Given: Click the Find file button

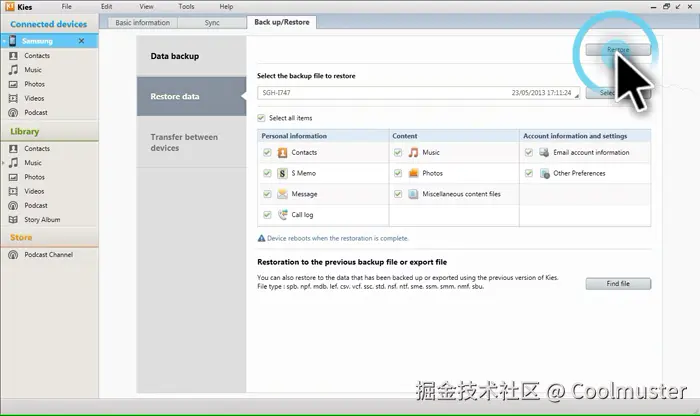Looking at the screenshot, I should [618, 284].
